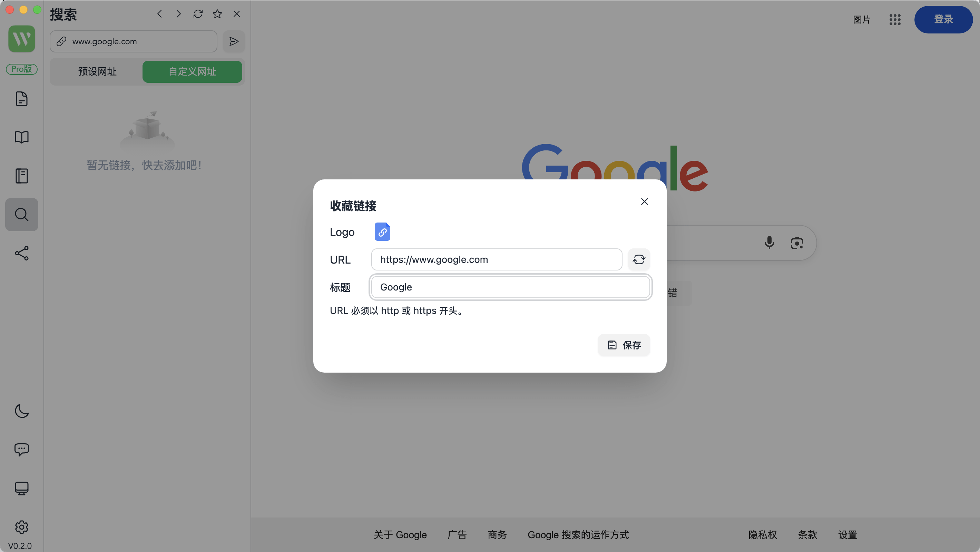
Task: Open the settings gear icon
Action: [22, 527]
